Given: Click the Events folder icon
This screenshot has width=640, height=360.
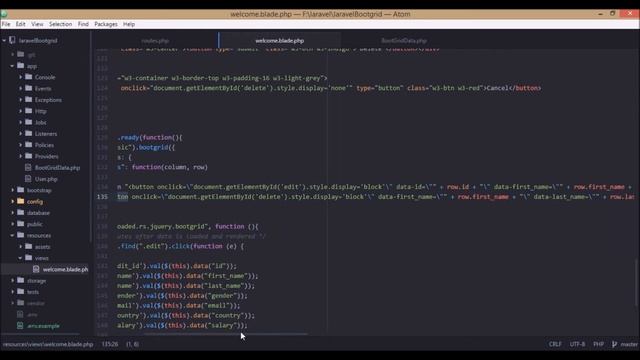Looking at the screenshot, I should 29,88.
